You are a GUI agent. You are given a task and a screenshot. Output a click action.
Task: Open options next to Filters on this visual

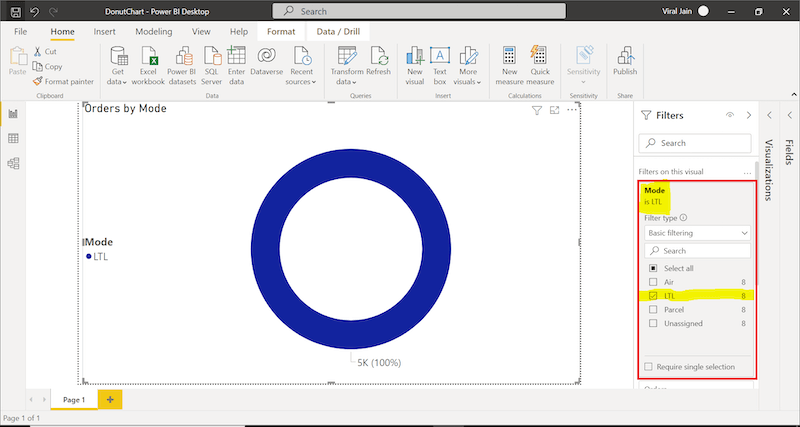pyautogui.click(x=747, y=172)
